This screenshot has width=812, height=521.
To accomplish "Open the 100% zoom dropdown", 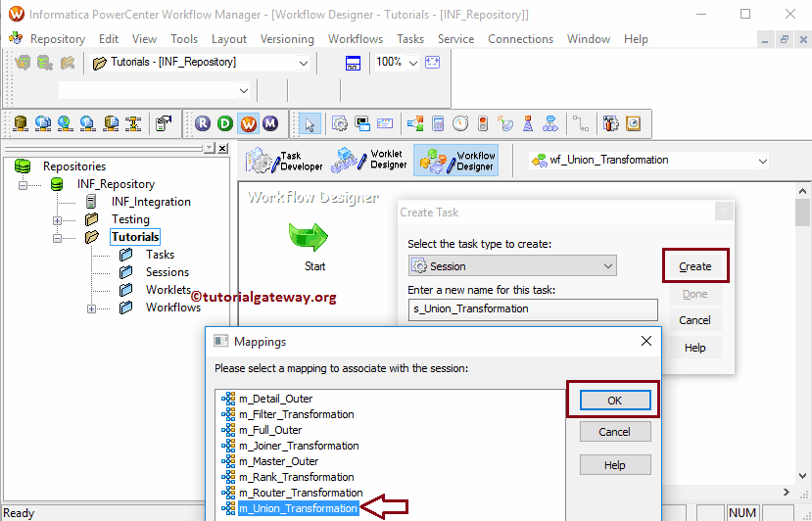I will [x=412, y=64].
